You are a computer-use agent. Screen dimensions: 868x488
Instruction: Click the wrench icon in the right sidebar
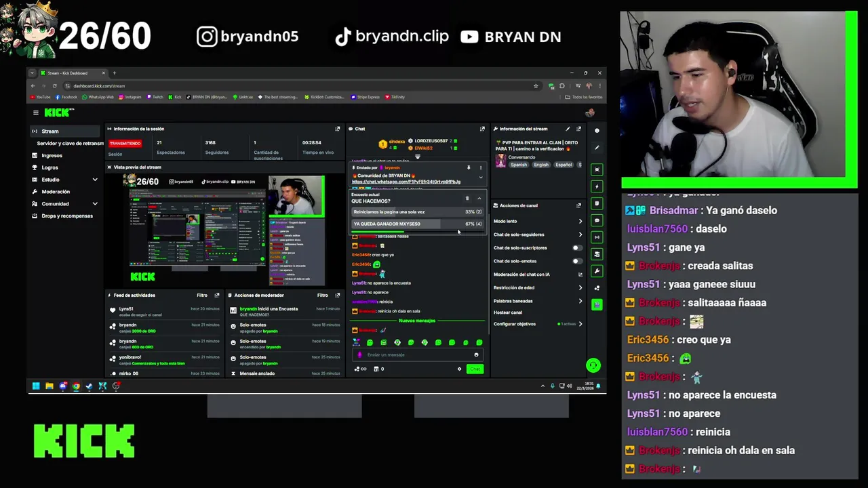point(597,271)
